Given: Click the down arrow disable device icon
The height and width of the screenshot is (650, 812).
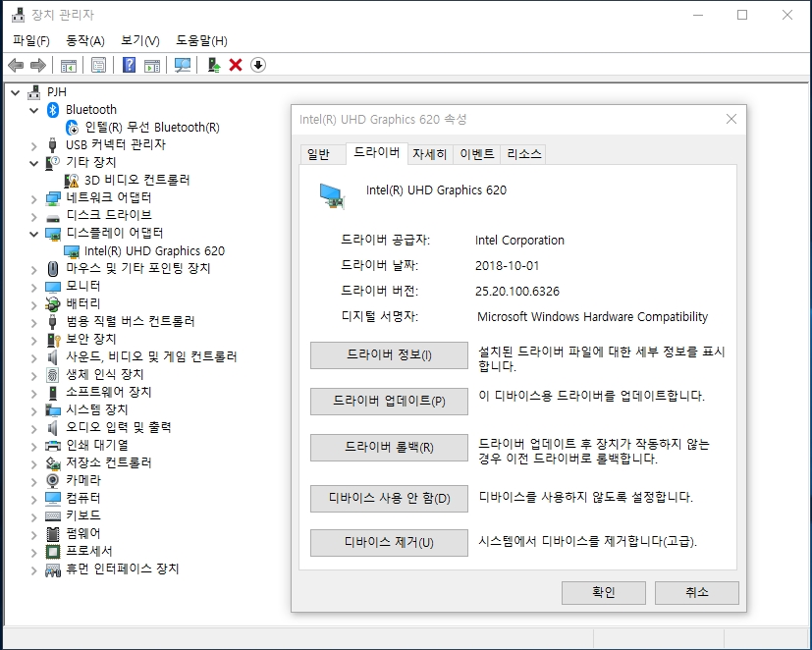Looking at the screenshot, I should [x=258, y=65].
